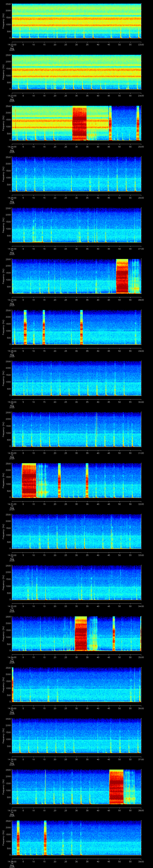Choose the spectrogram panel starting at 14:33:00
This screenshot has width=153, height=868.
pos(76,582)
